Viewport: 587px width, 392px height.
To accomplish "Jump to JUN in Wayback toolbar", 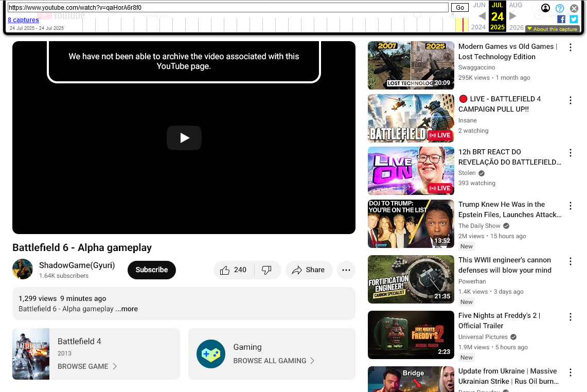I will click(x=479, y=5).
